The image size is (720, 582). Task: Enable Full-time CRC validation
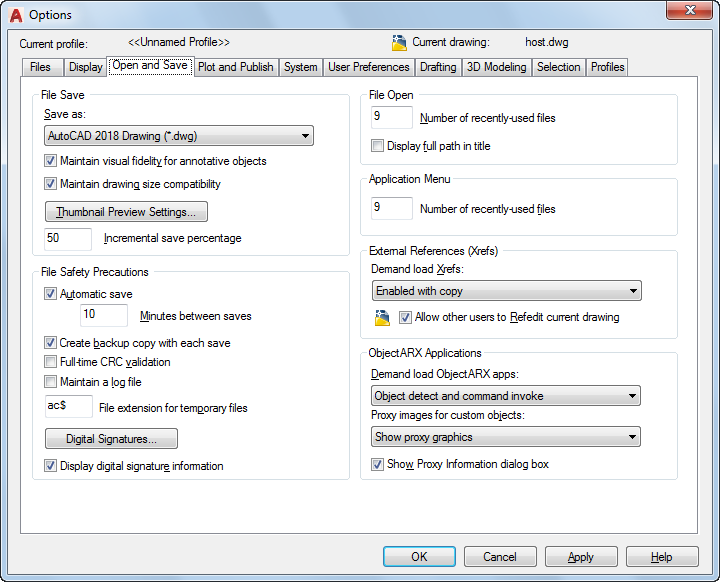(x=51, y=362)
